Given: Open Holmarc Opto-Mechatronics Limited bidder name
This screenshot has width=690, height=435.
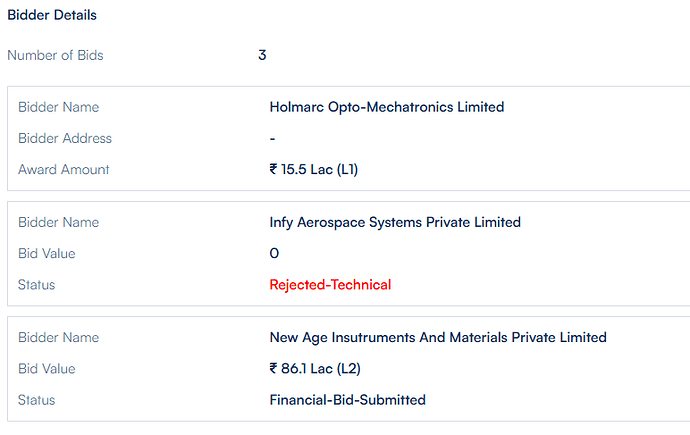Looking at the screenshot, I should click(387, 107).
